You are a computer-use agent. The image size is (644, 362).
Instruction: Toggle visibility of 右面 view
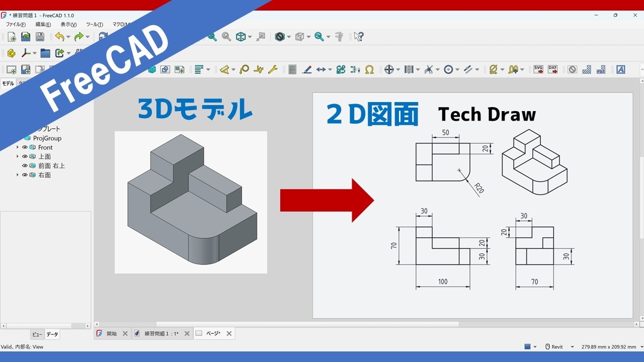point(25,175)
